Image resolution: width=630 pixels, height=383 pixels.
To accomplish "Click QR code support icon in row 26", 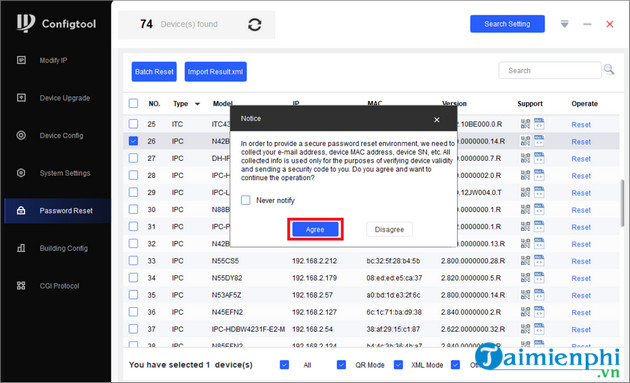I will click(526, 141).
